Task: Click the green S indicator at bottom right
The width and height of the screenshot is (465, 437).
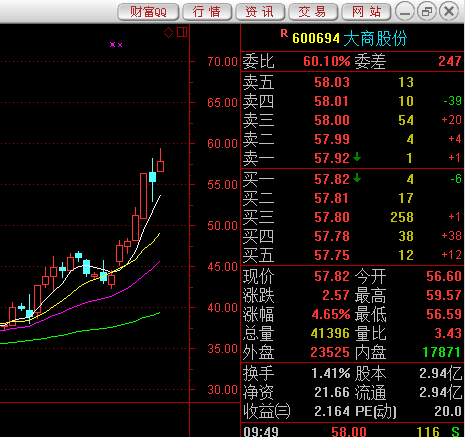Action: (x=455, y=432)
